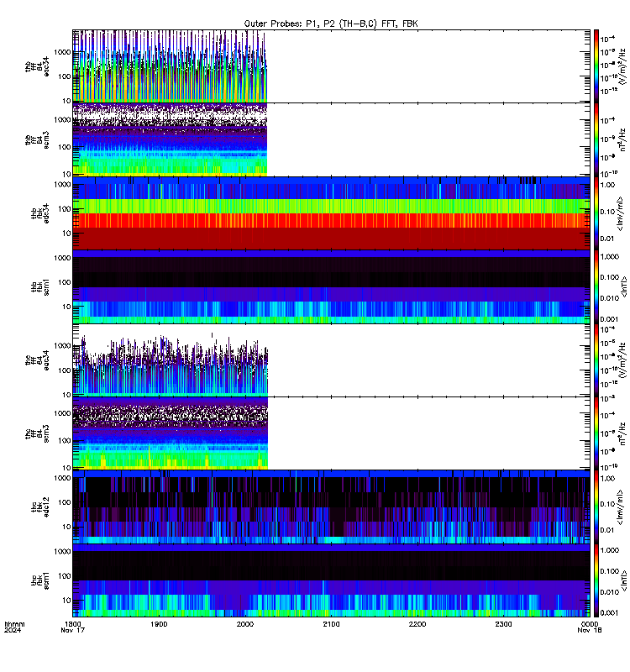Click the "1800 Nov 17" time axis label
Screen dimensions: 630x672
[73, 627]
